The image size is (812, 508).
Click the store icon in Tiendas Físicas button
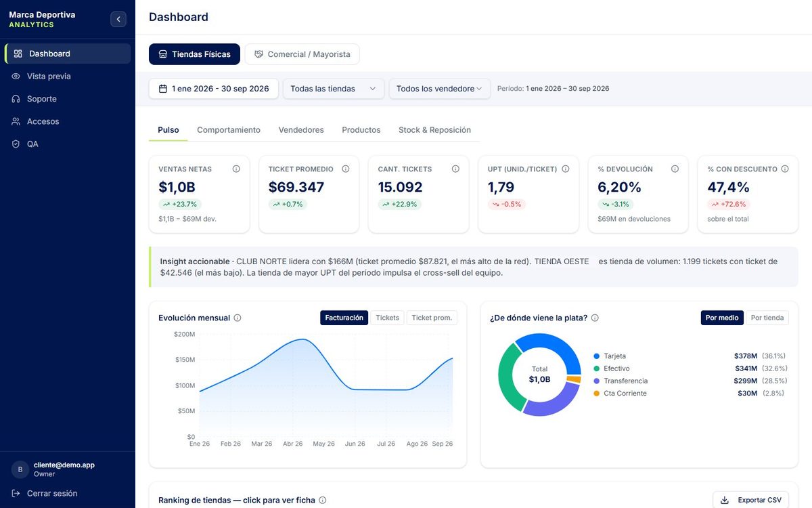tap(163, 54)
